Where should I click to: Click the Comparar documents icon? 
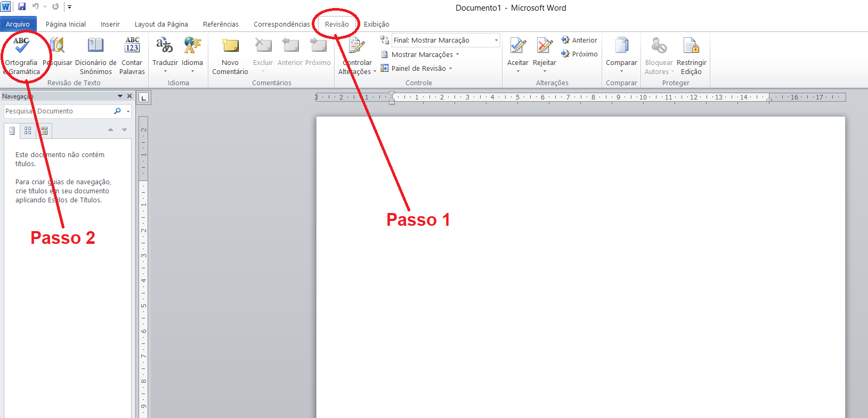point(621,46)
